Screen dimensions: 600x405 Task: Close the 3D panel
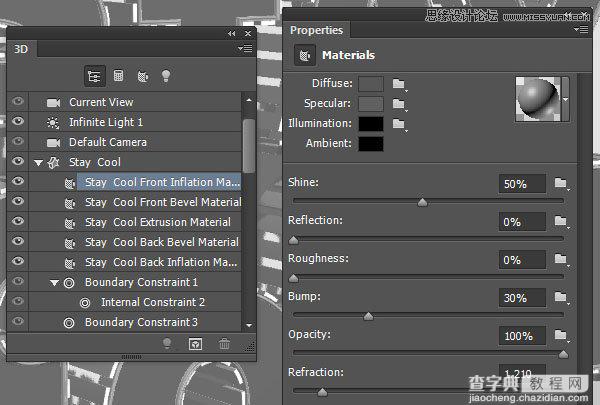pyautogui.click(x=248, y=34)
